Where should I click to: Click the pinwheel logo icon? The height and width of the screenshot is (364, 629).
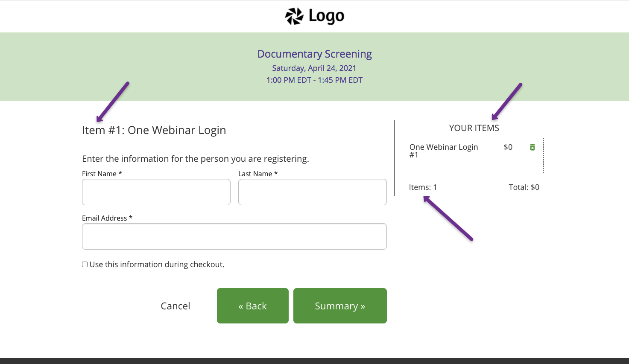pyautogui.click(x=294, y=16)
